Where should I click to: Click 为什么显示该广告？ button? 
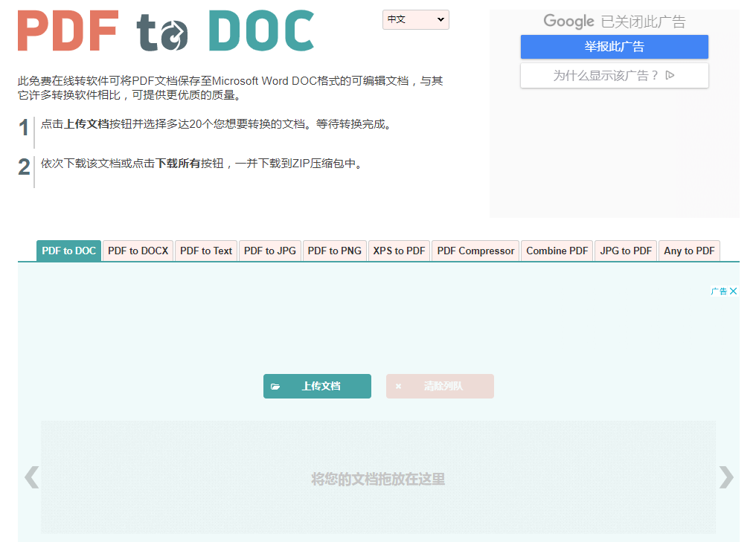615,75
